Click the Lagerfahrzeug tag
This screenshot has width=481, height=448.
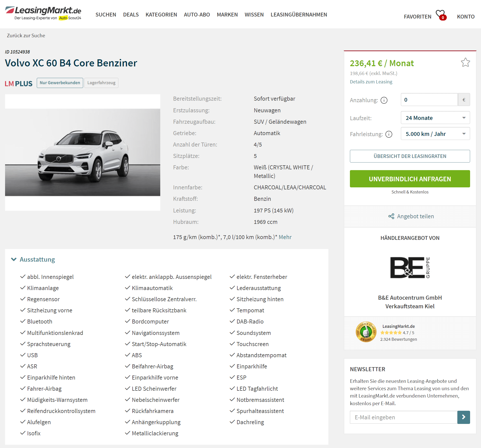point(101,83)
